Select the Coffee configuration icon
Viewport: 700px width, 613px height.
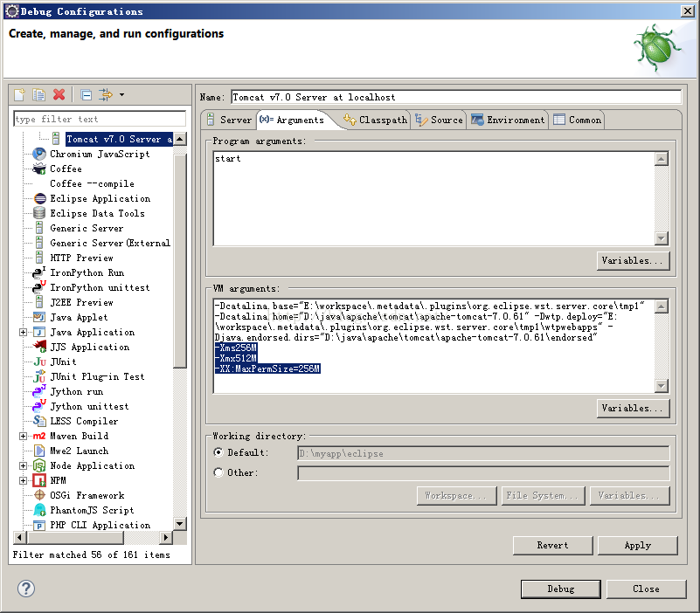point(39,169)
